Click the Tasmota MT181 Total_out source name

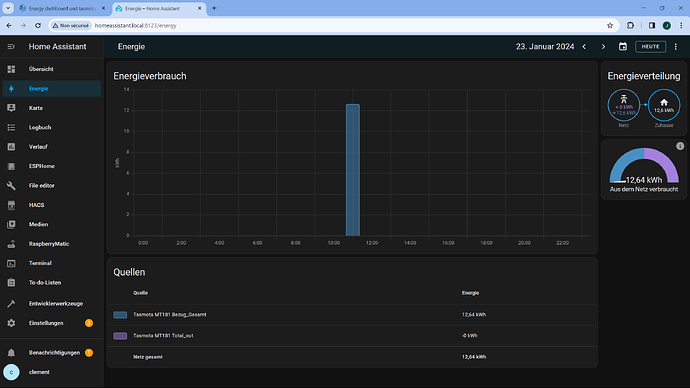tap(163, 336)
